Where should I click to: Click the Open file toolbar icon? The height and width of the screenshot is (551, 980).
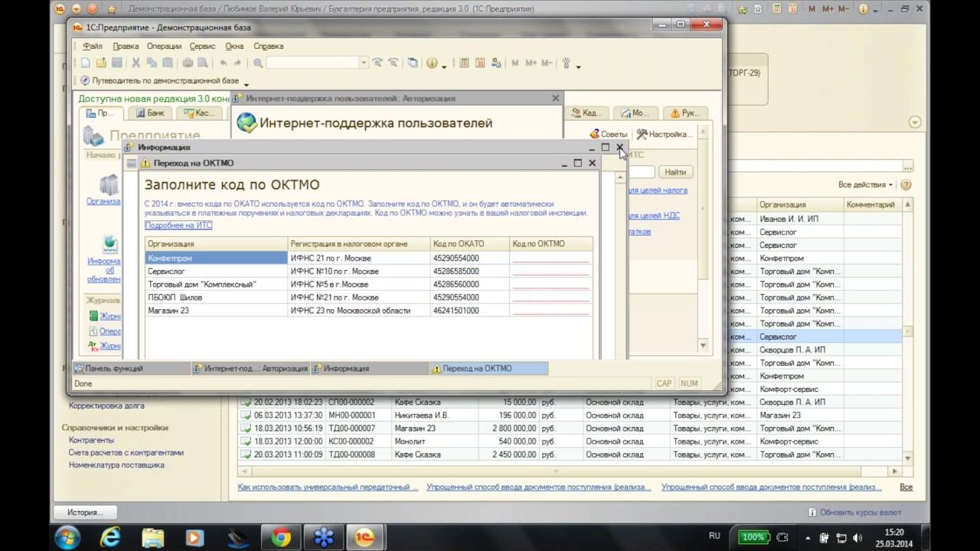101,63
